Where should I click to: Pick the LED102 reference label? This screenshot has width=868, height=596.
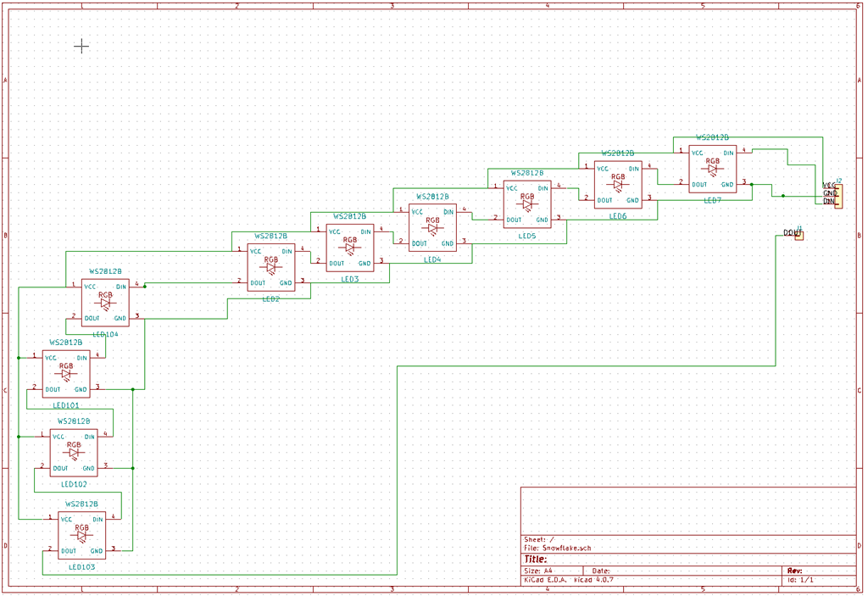pyautogui.click(x=74, y=484)
